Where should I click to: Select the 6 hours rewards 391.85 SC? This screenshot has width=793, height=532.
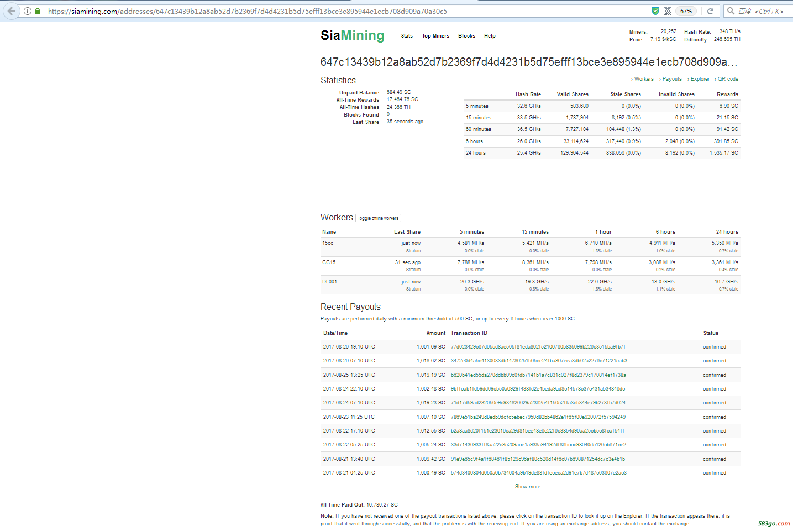coord(726,141)
